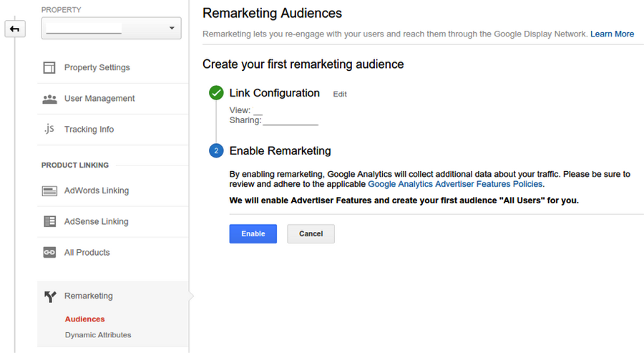The width and height of the screenshot is (644, 353).
Task: Click the Cancel button
Action: tap(311, 234)
